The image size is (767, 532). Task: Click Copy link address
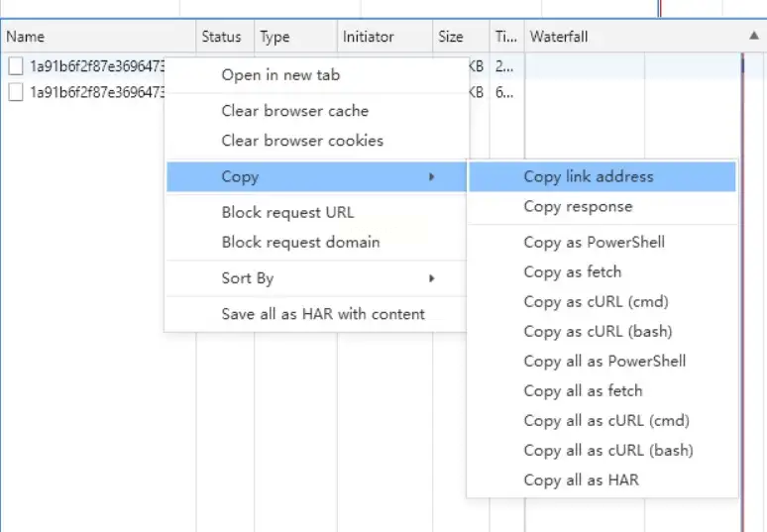589,176
